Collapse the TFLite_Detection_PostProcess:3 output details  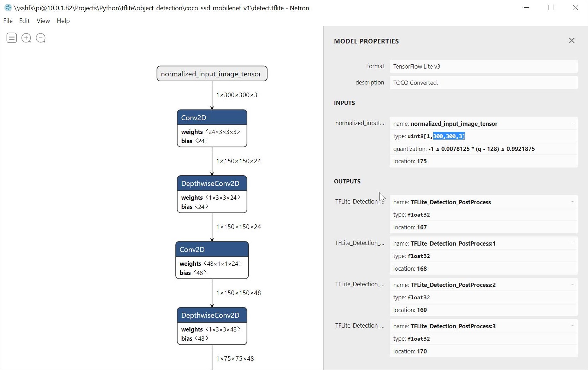point(572,326)
